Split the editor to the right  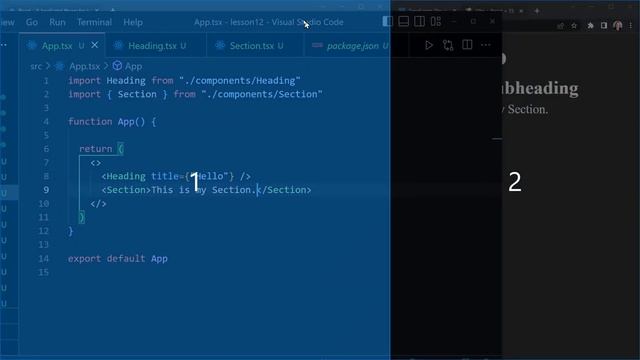[x=467, y=44]
